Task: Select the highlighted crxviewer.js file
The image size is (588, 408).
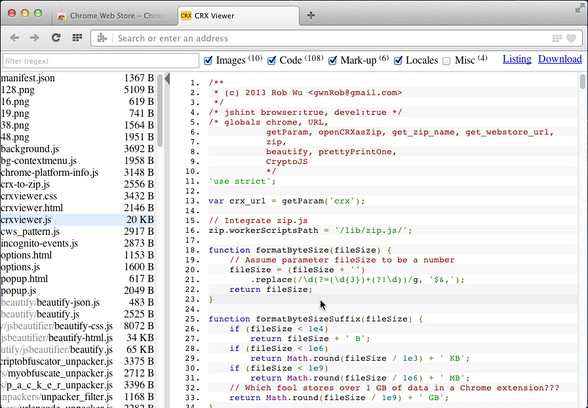Action: coord(77,220)
